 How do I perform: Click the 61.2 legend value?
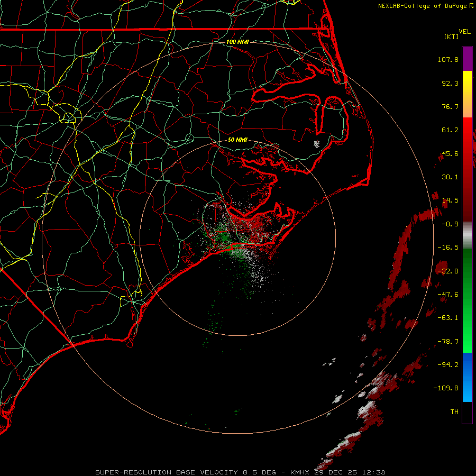450,130
